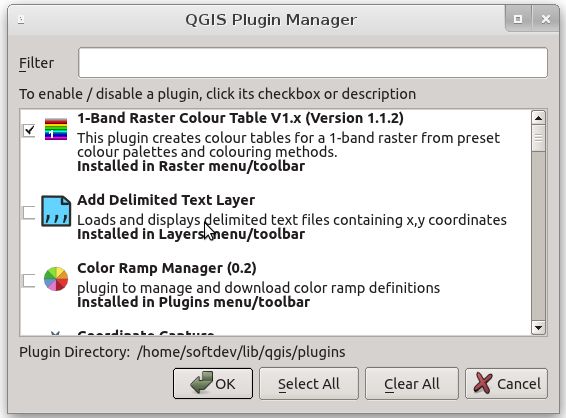Enable the Add Delimited Text Layer checkbox

tap(29, 212)
